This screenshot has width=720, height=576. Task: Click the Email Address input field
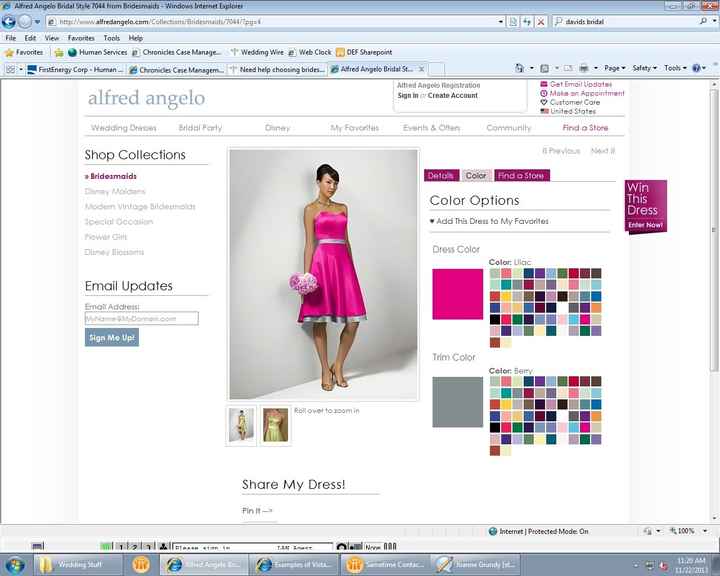pyautogui.click(x=141, y=318)
